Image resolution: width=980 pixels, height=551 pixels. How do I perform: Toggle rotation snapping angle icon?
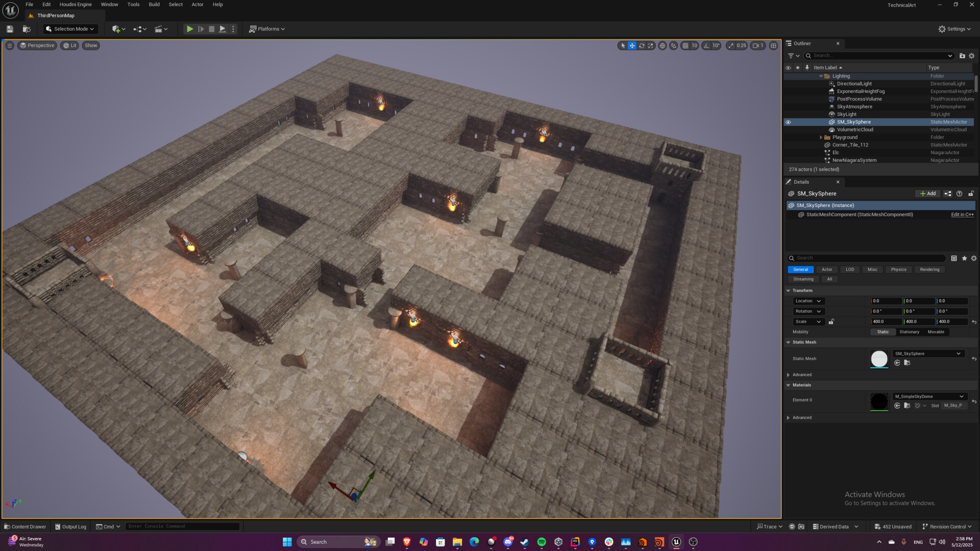[x=706, y=45]
